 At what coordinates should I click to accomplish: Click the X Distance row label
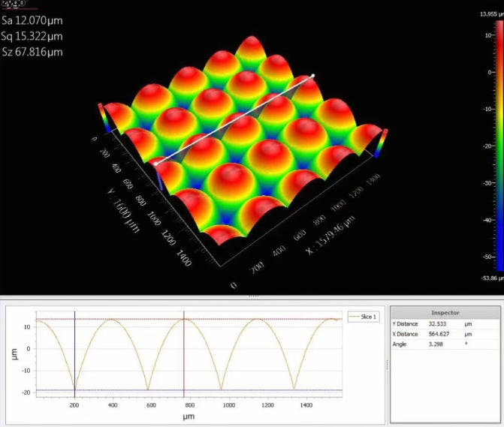point(405,334)
